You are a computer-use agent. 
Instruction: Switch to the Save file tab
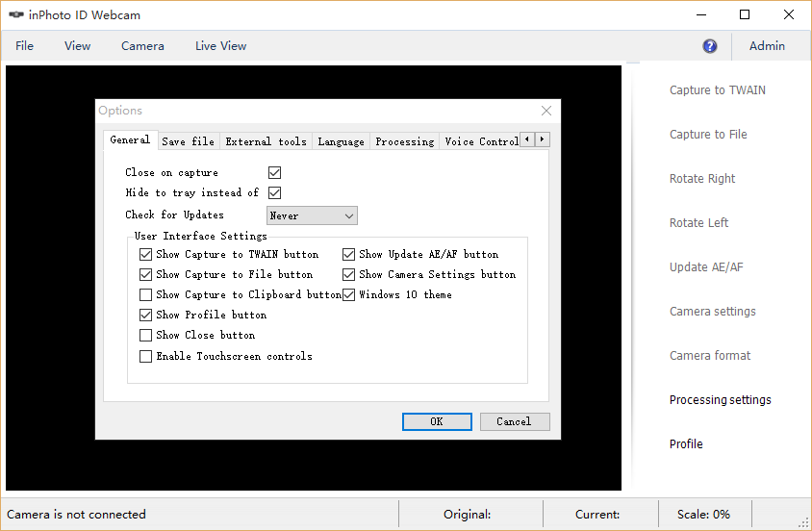tap(188, 141)
